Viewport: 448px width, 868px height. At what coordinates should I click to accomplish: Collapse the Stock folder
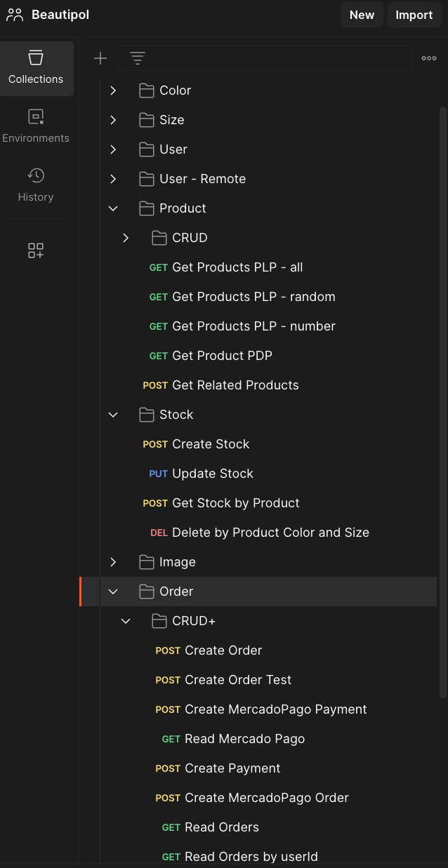(113, 415)
